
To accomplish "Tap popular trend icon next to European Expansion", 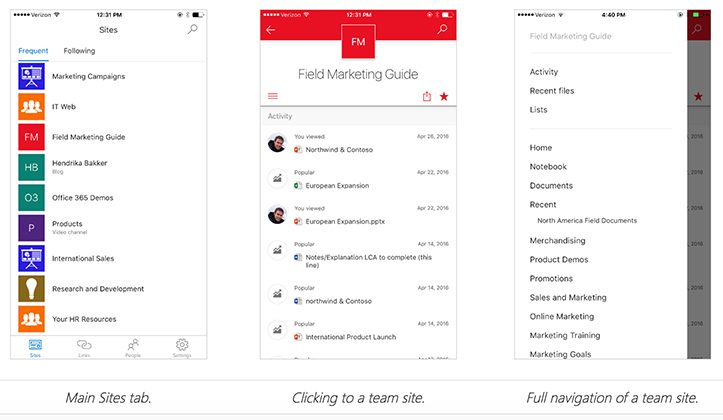I will [x=277, y=178].
